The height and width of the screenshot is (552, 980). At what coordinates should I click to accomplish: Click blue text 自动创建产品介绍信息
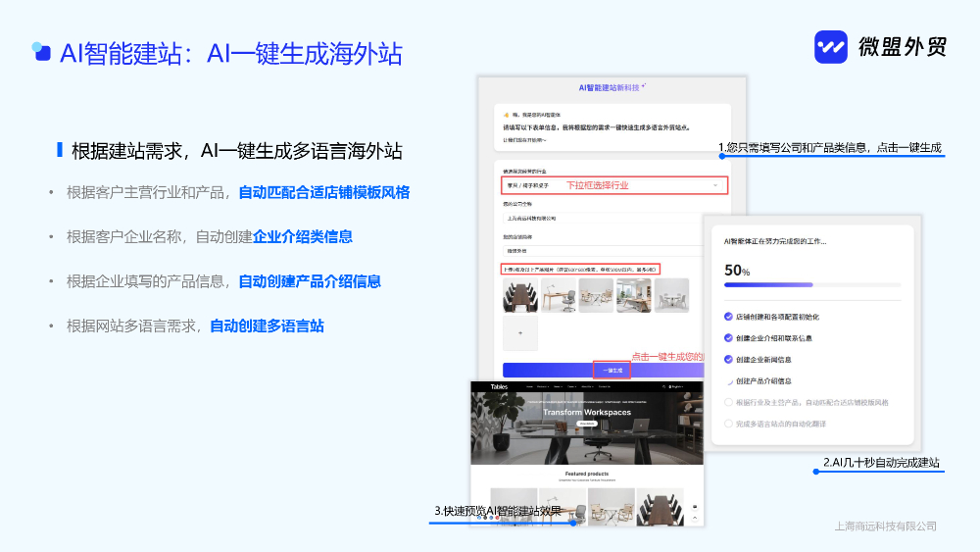(310, 282)
